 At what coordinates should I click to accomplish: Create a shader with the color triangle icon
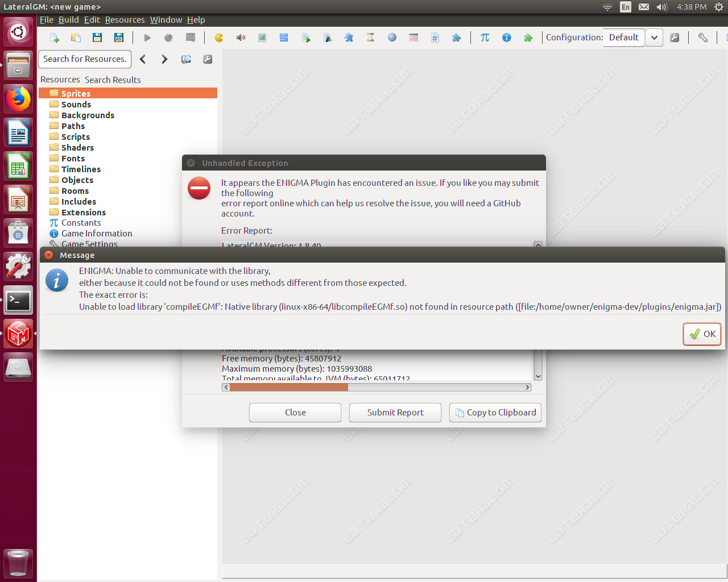pyautogui.click(x=328, y=38)
